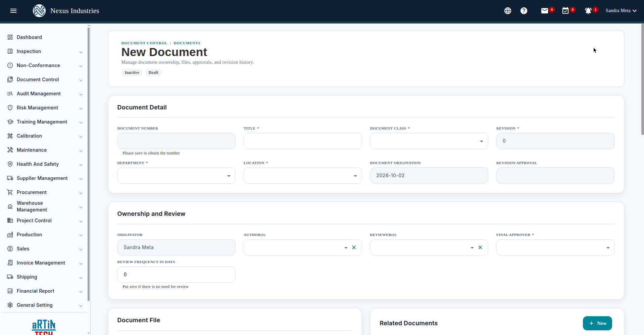
Task: Follow the Document Control breadcrumb link
Action: click(144, 43)
